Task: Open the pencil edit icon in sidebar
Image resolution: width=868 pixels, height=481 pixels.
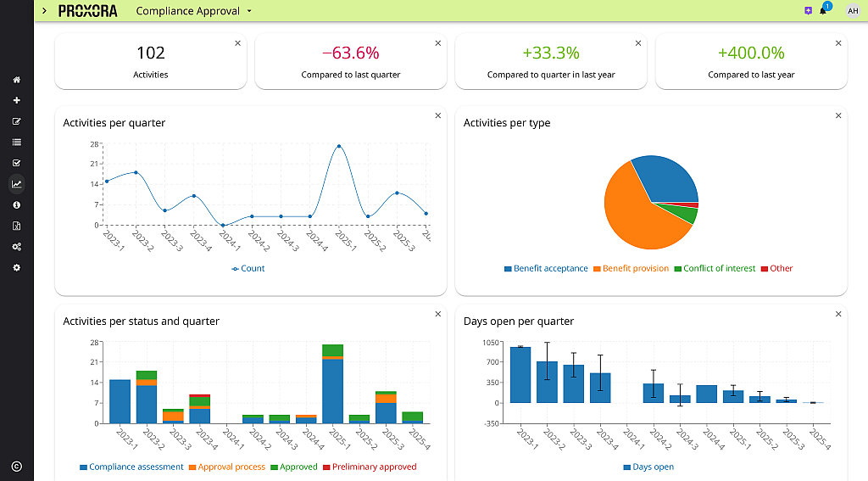Action: (x=16, y=121)
